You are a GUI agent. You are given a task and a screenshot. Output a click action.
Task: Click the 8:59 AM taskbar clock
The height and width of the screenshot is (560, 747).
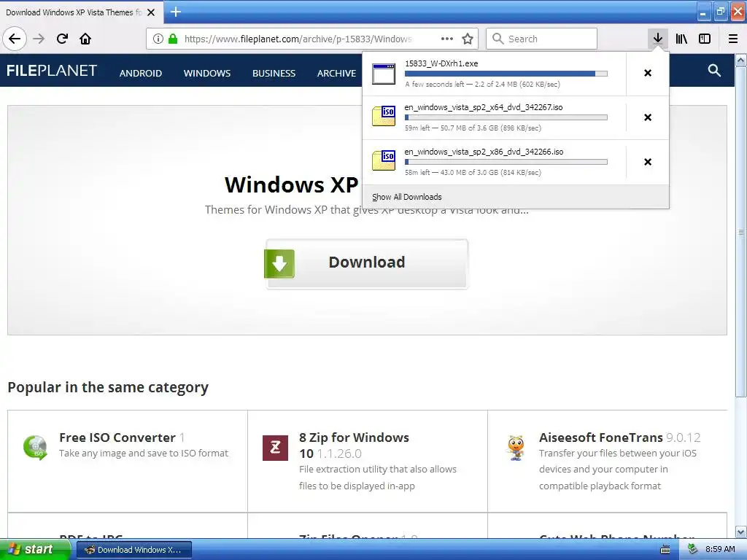click(x=720, y=550)
